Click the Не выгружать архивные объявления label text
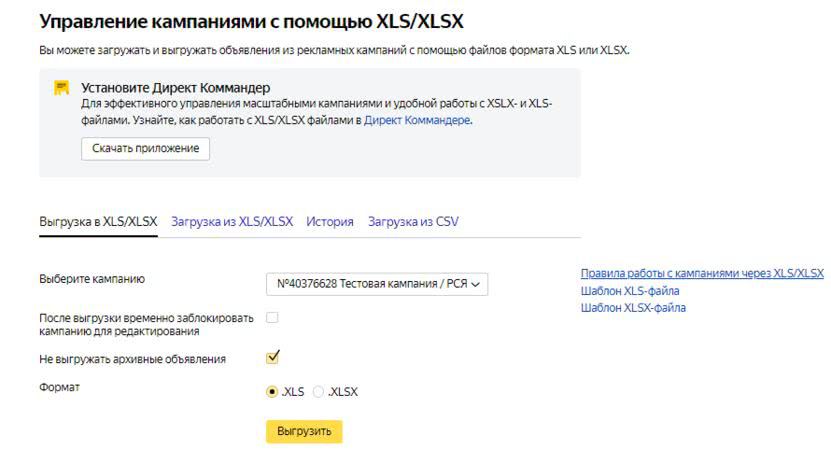The width and height of the screenshot is (831, 450). coord(132,359)
